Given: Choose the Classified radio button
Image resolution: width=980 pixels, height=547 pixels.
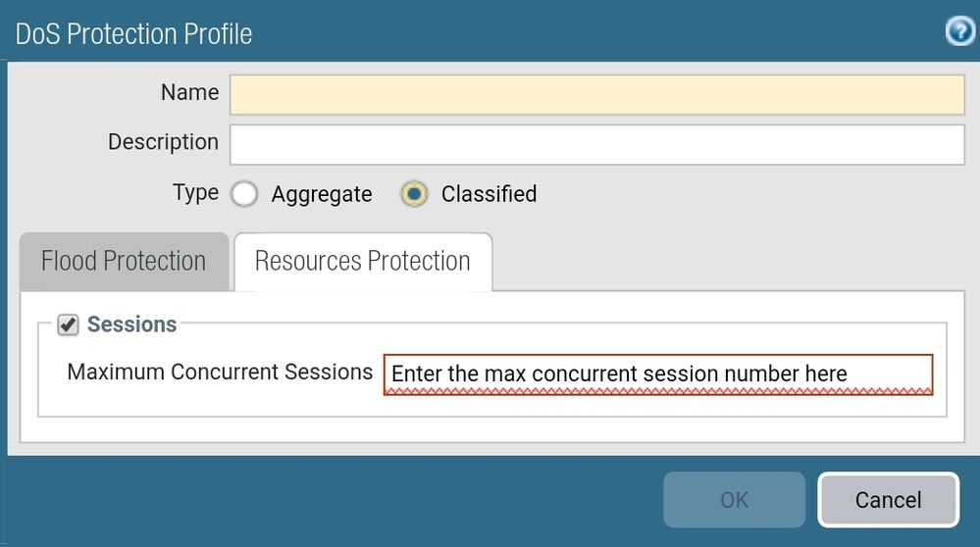Looking at the screenshot, I should [x=414, y=194].
